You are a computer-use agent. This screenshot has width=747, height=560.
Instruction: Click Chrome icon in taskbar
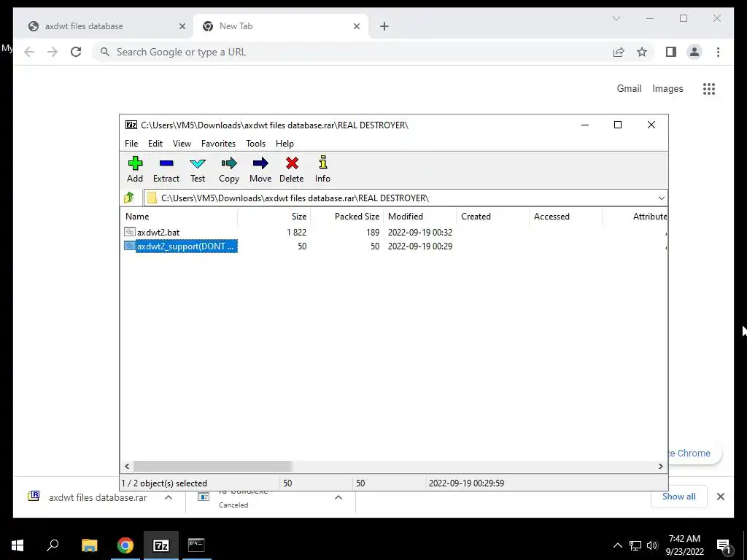click(125, 545)
